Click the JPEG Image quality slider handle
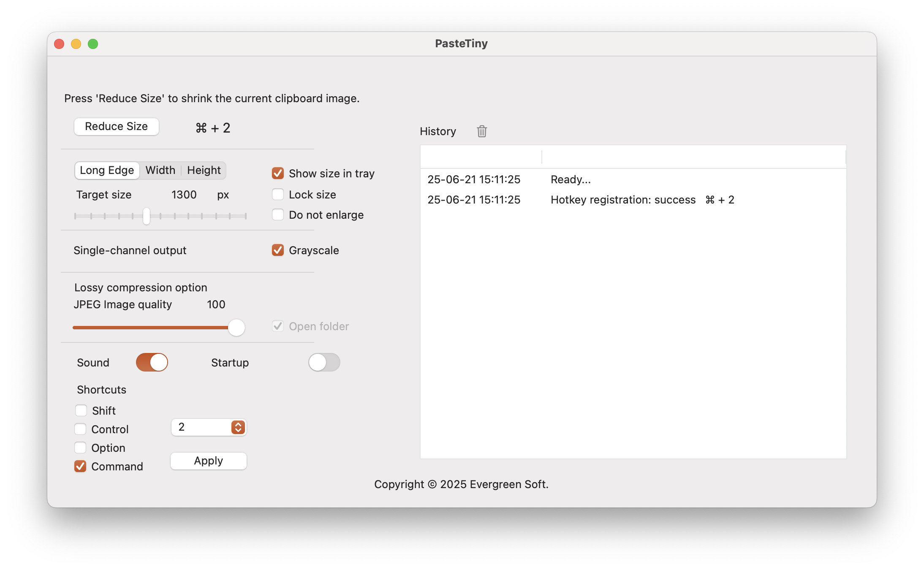The width and height of the screenshot is (924, 570). click(x=236, y=328)
